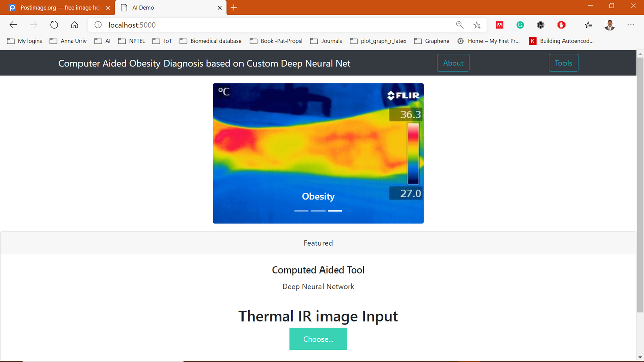This screenshot has height=362, width=644.
Task: Click the site information icon beside localhost
Action: [98, 25]
